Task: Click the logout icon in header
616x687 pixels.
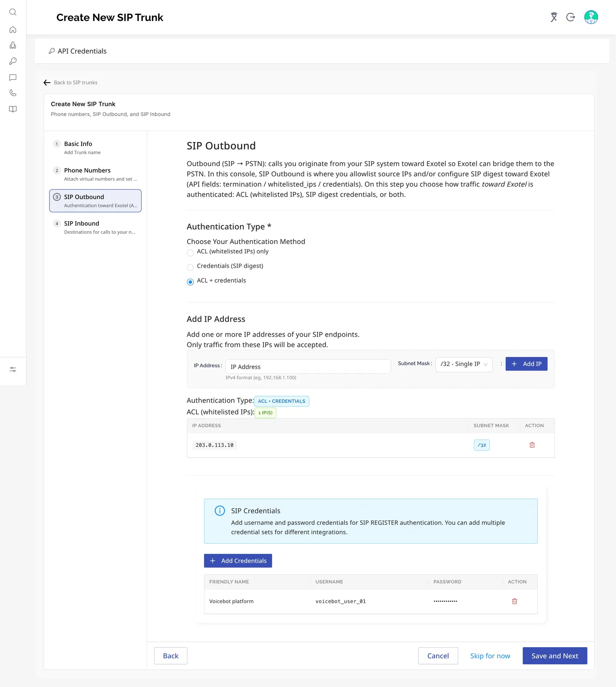Action: [571, 17]
